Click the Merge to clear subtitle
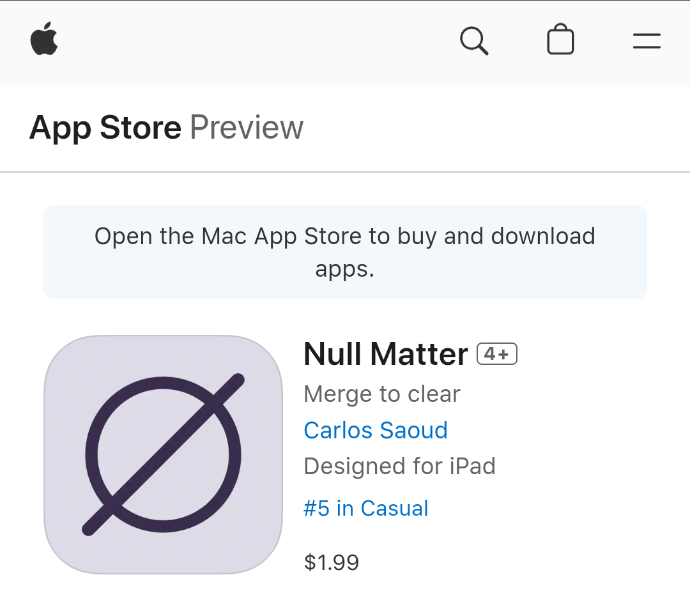This screenshot has height=616, width=690. (x=382, y=394)
